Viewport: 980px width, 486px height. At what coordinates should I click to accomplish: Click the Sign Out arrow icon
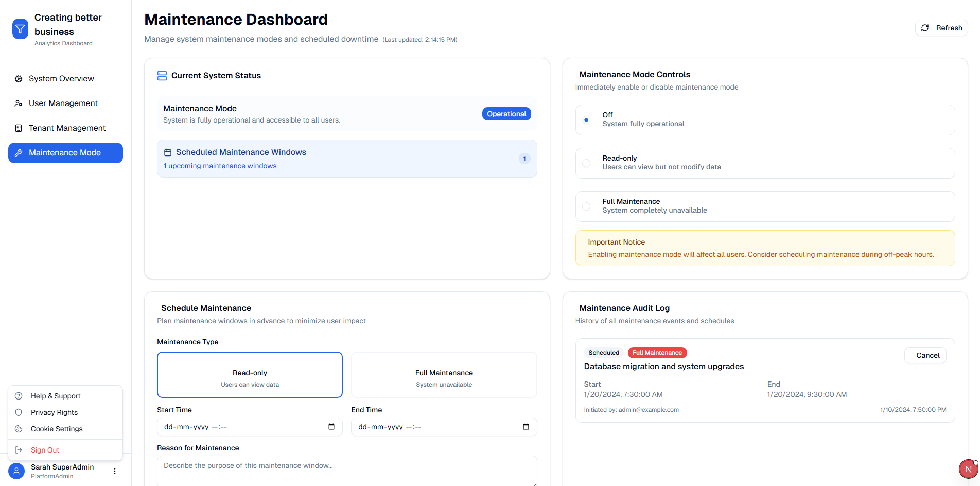[x=19, y=449]
